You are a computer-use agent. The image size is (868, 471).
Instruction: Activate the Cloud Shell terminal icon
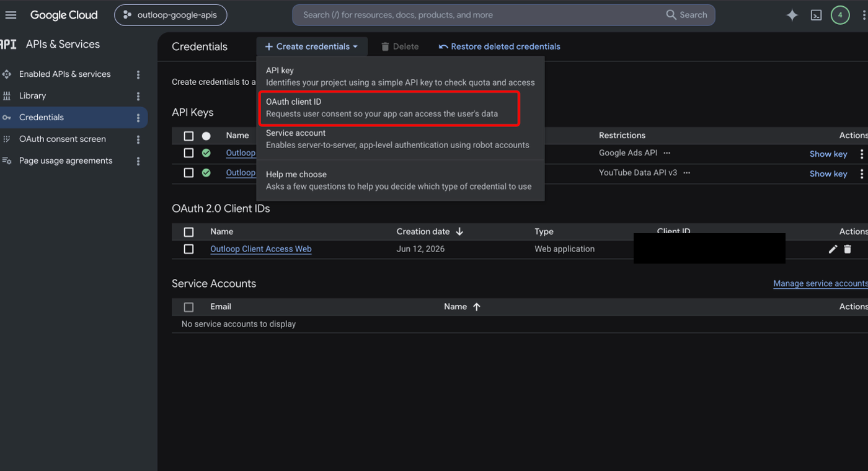pos(816,15)
